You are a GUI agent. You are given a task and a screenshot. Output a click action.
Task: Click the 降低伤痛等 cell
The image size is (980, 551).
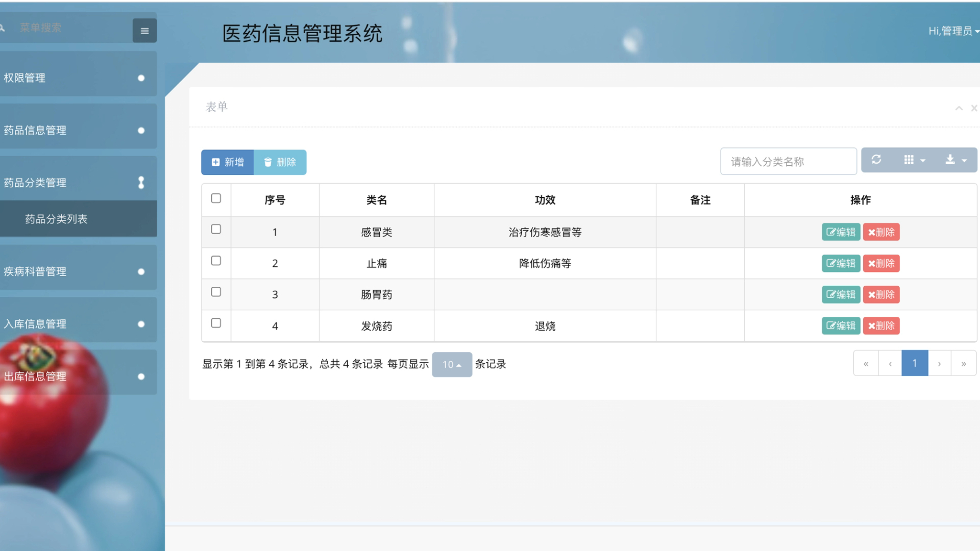coord(545,263)
